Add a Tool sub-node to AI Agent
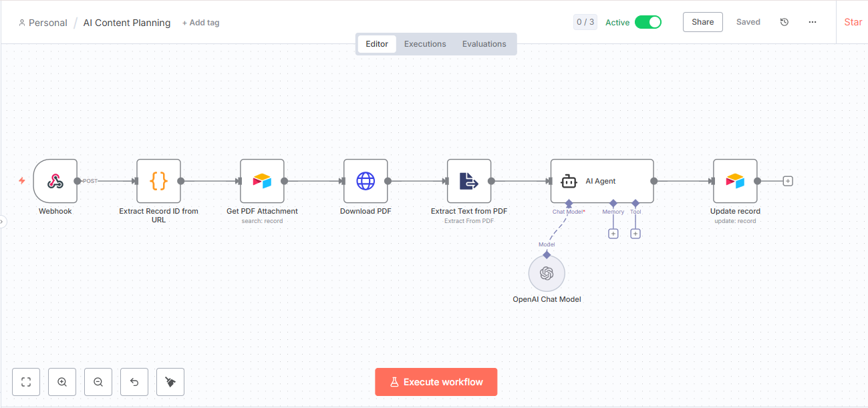 [x=635, y=234]
